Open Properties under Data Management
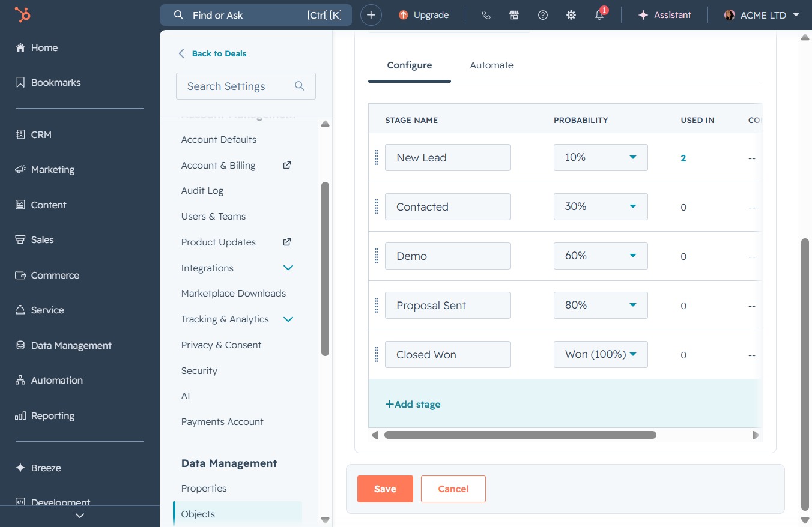 tap(204, 488)
